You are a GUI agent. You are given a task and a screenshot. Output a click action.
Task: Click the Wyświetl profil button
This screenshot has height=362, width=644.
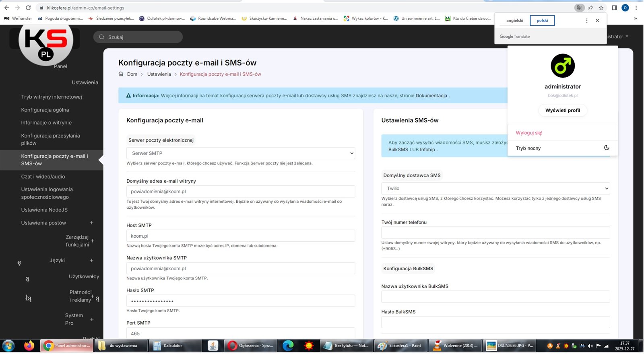562,110
